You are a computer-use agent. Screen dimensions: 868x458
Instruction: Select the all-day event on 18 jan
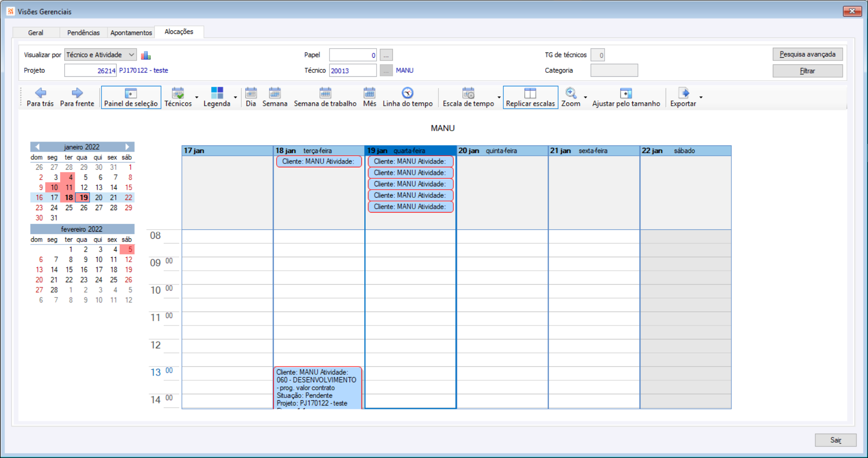(319, 162)
